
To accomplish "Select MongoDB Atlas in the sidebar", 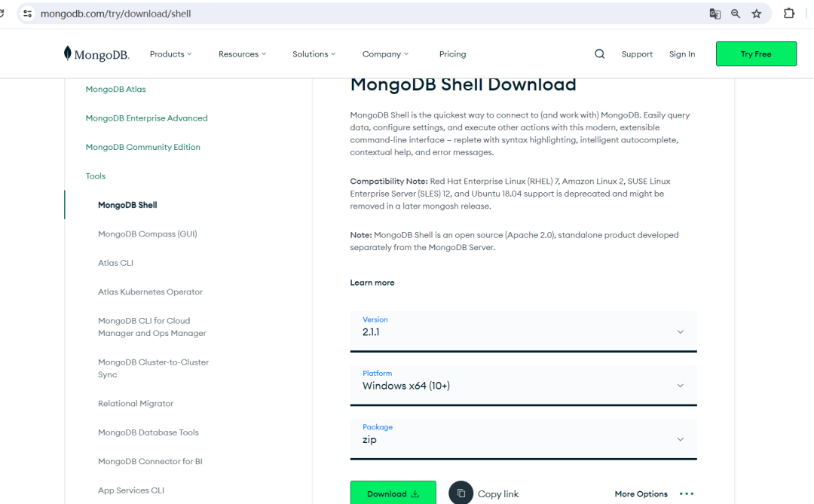I will pyautogui.click(x=116, y=90).
